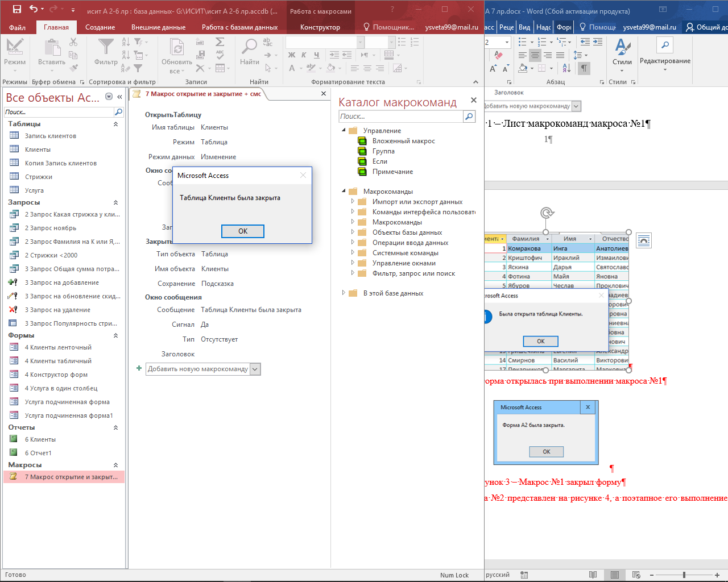
Task: Click the Undo arrow in Access
Action: coord(33,9)
